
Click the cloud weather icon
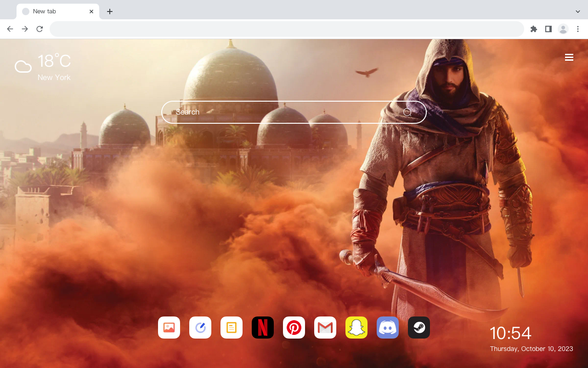[x=23, y=67]
